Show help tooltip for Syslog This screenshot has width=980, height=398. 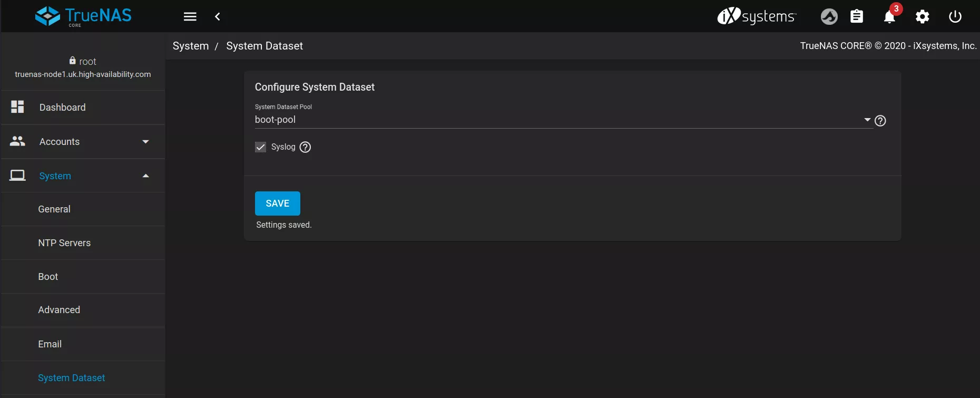tap(305, 147)
